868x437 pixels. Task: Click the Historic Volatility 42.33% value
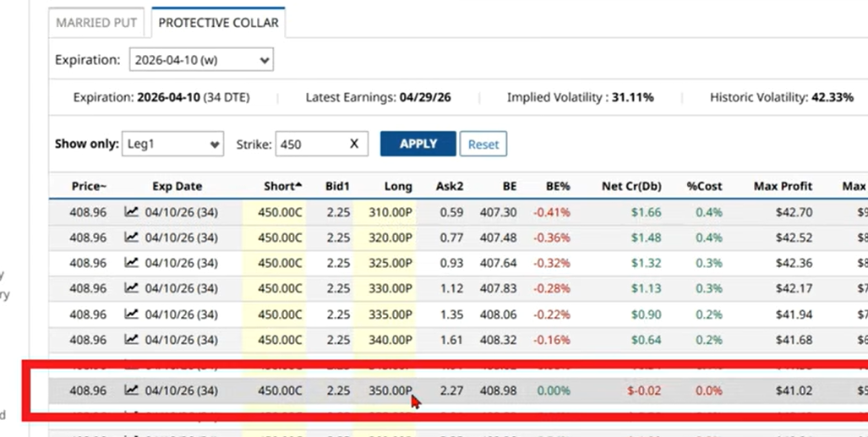pos(832,97)
